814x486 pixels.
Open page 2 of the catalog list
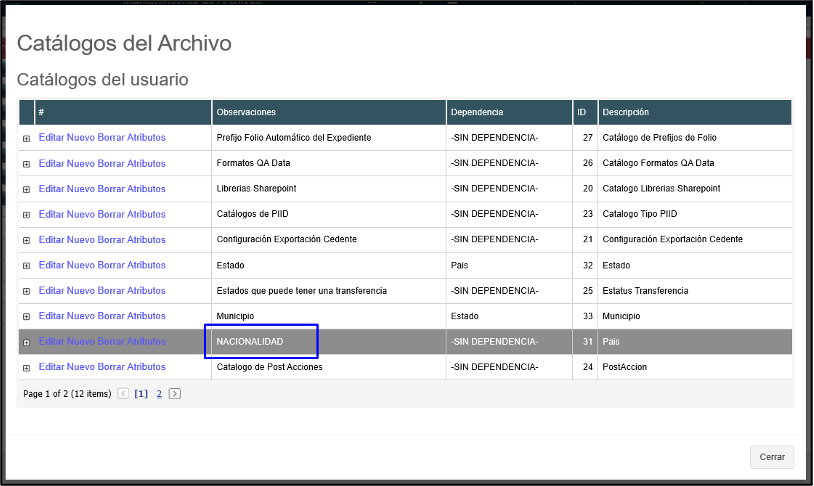tap(159, 394)
